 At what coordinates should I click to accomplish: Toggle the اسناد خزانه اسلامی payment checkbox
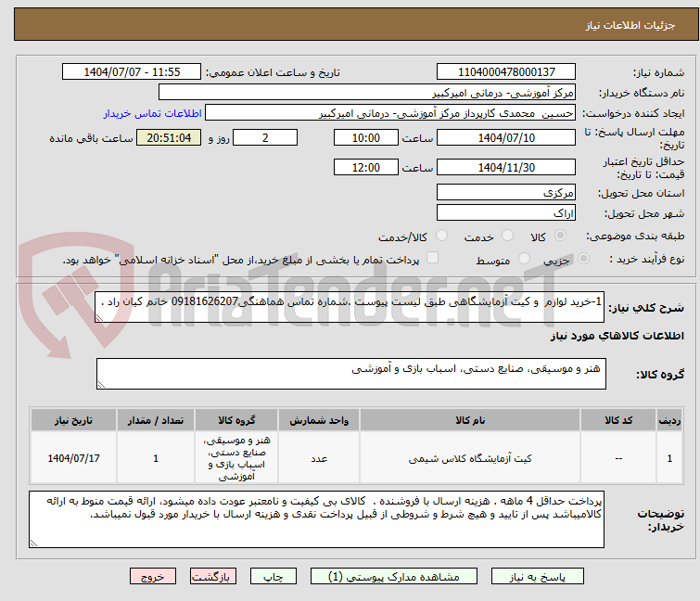(432, 258)
